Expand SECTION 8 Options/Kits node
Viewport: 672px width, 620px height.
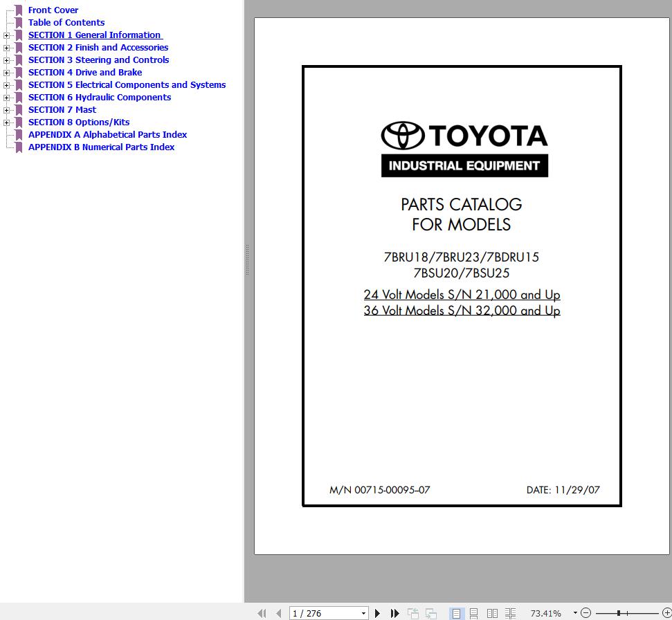point(6,122)
